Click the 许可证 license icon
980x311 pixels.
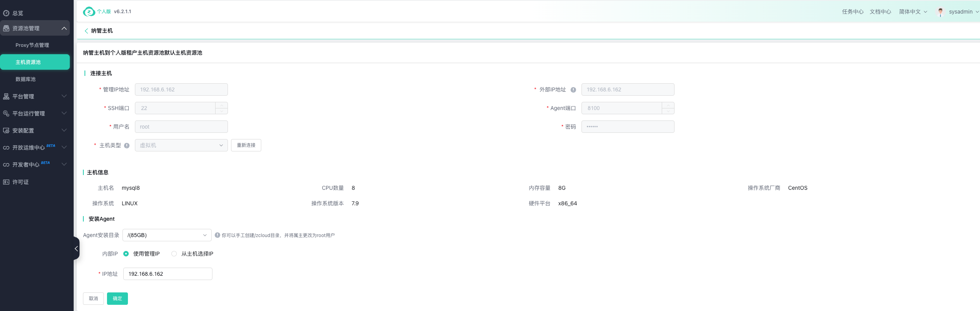[6, 182]
